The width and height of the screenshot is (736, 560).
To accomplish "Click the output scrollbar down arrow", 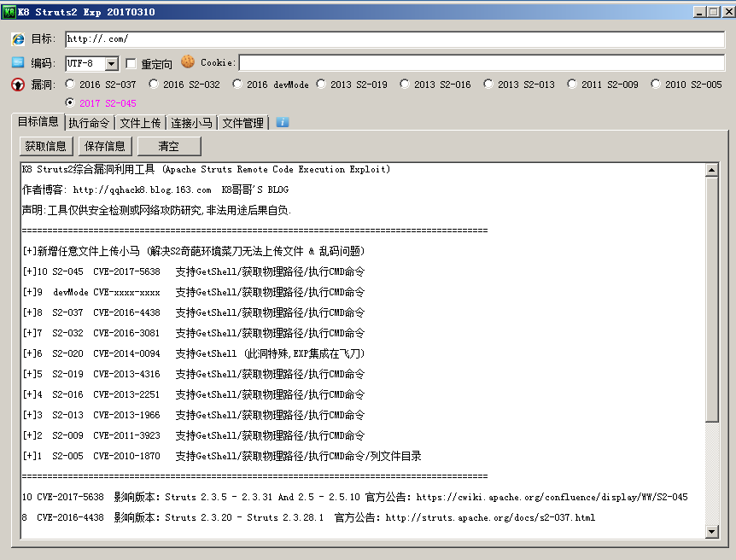I will [712, 532].
